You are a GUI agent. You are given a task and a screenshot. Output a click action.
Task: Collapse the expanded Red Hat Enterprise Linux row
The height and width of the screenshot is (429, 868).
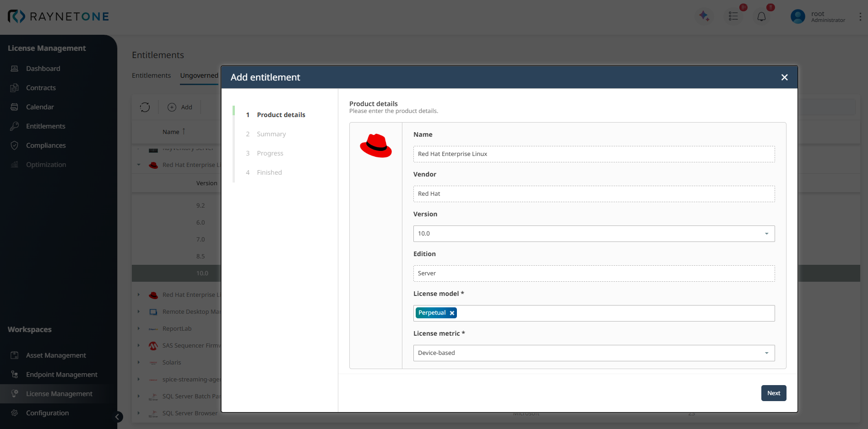tap(139, 165)
